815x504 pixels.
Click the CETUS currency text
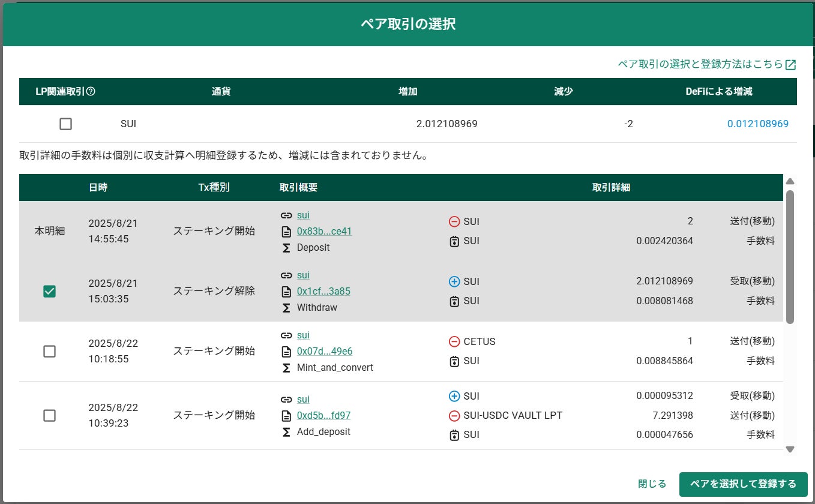480,341
